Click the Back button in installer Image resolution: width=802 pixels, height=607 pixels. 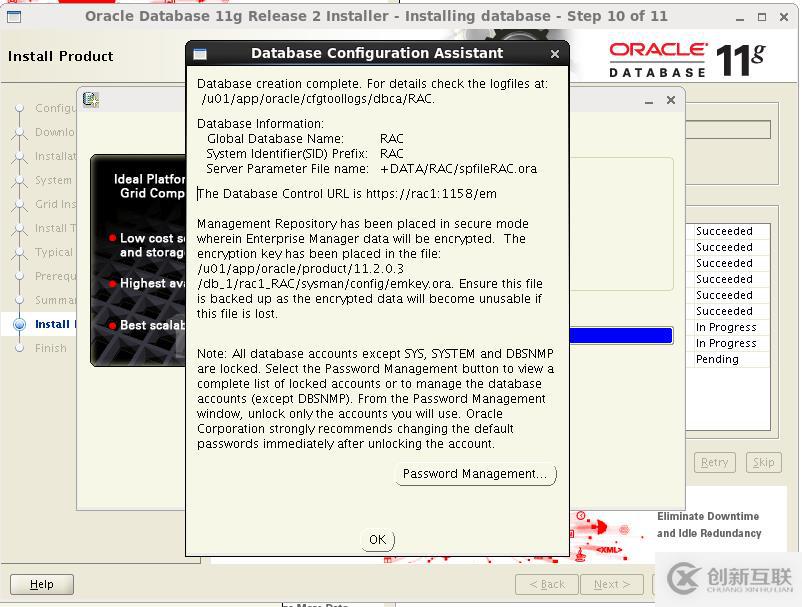point(547,584)
